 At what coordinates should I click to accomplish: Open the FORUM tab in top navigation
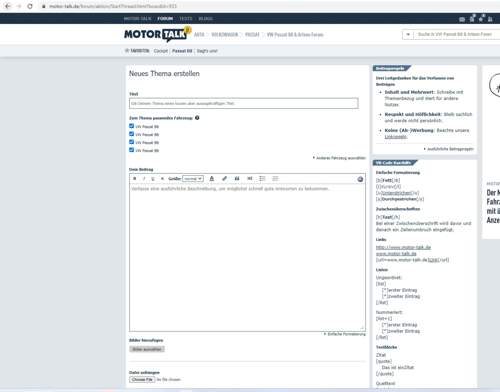pos(165,19)
